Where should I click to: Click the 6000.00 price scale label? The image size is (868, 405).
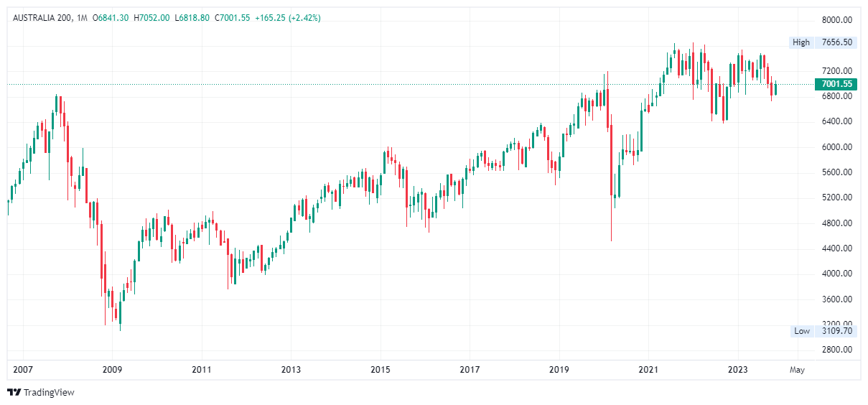[x=837, y=146]
